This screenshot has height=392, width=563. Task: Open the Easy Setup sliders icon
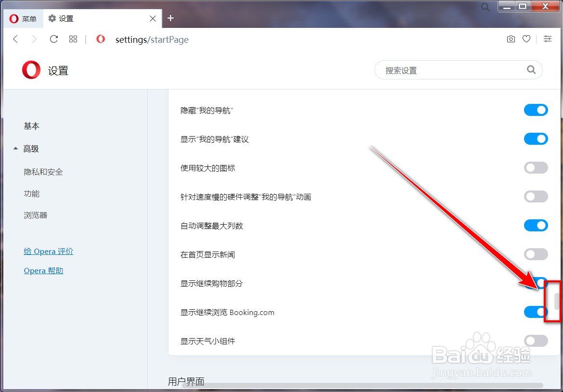[x=548, y=39]
